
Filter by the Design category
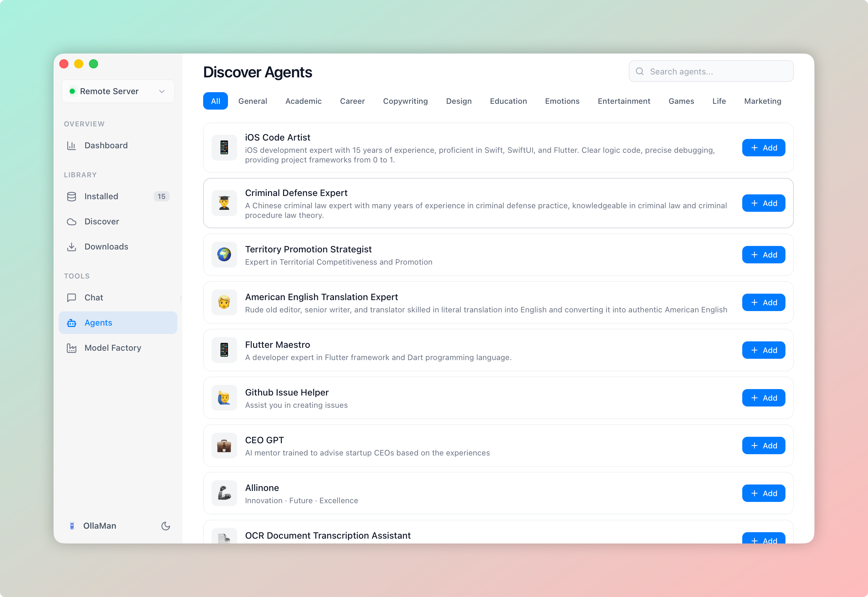point(459,101)
